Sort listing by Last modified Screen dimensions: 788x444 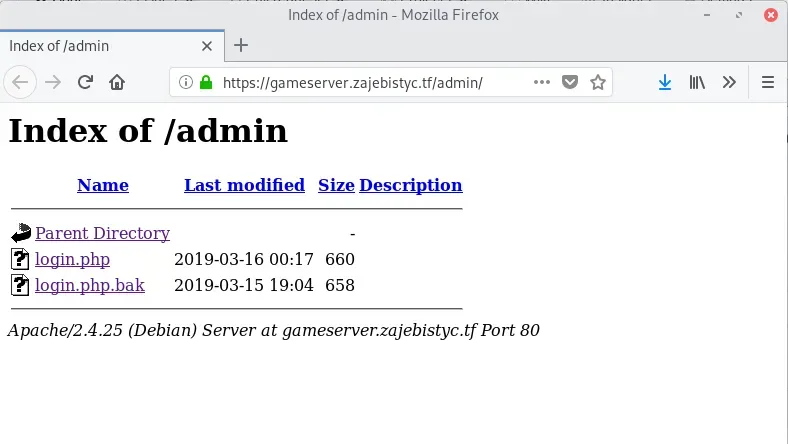(x=244, y=185)
